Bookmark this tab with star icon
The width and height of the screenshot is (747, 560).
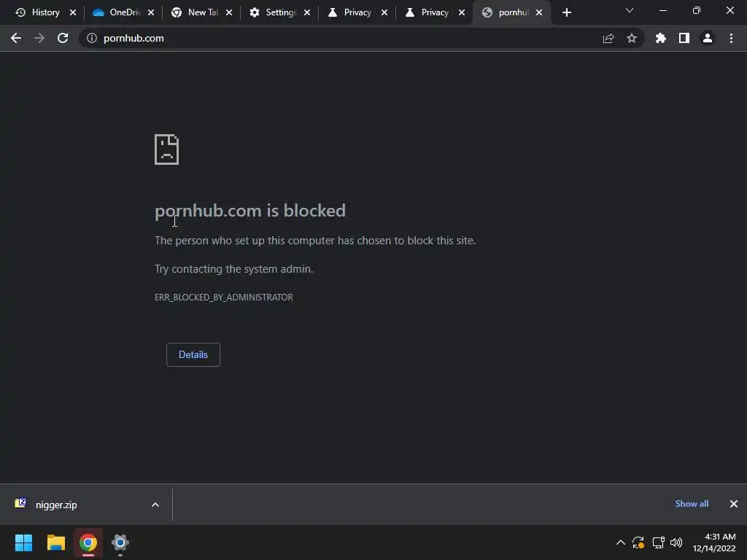click(x=632, y=38)
